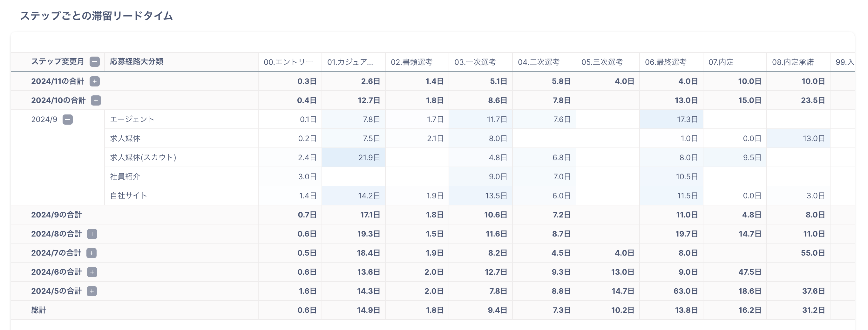Expand the 2024/8の合計 row
Viewport: 868px width, 330px height.
[x=92, y=234]
